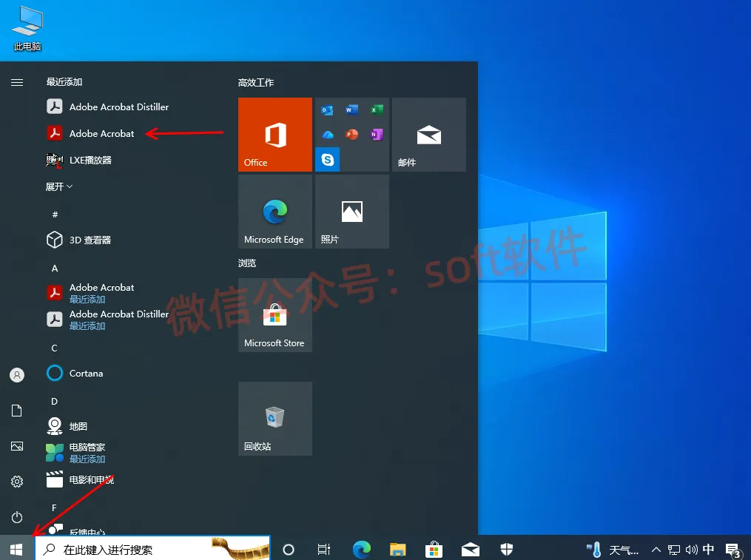
Task: Expand the Start menu hamburger navigation
Action: pos(17,82)
